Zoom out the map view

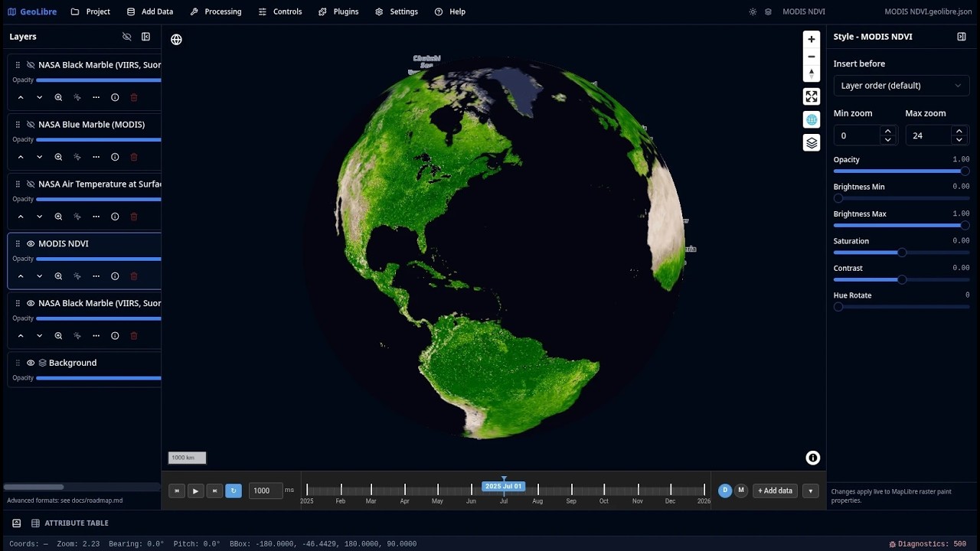(812, 57)
